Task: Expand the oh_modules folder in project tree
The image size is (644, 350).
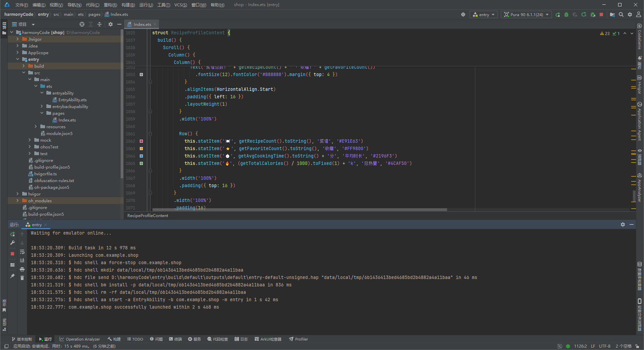Action: click(17, 201)
